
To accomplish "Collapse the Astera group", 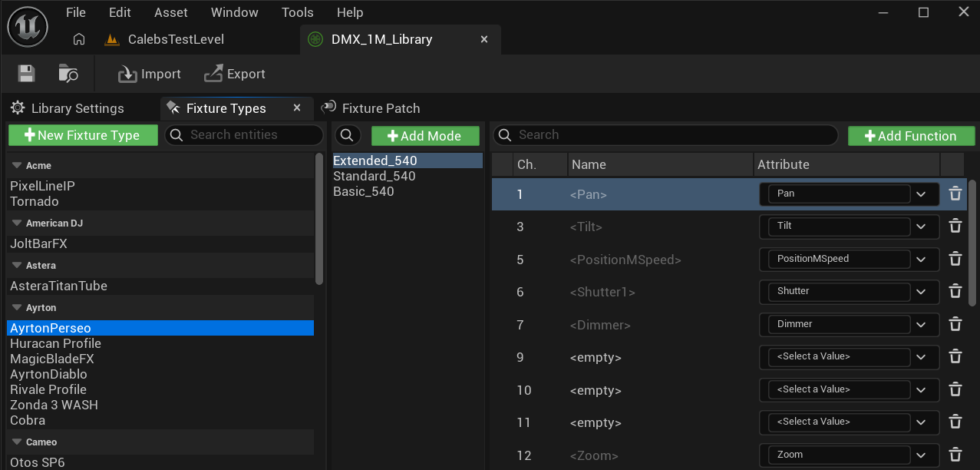I will click(16, 265).
